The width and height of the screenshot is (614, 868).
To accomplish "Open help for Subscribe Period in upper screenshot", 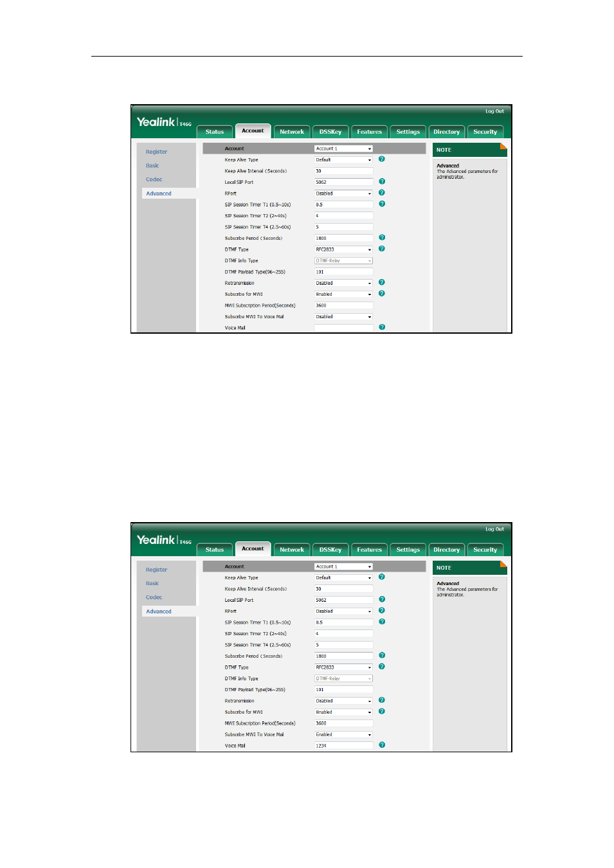I will tap(382, 237).
